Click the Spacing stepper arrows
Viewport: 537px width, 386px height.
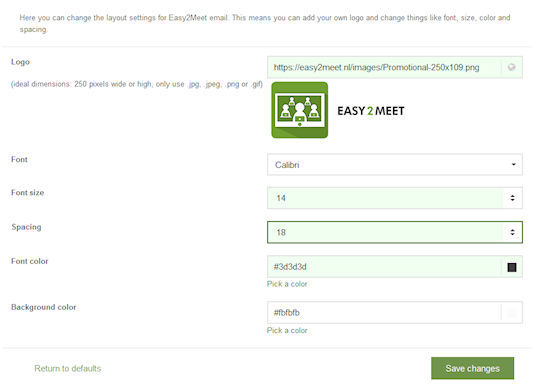point(512,232)
